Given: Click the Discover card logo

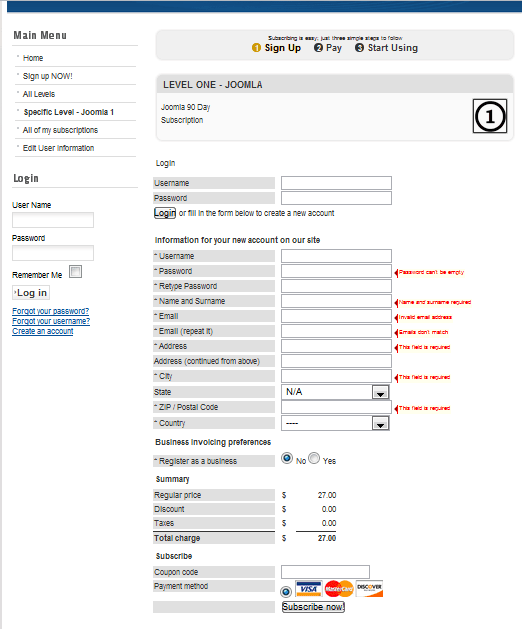Looking at the screenshot, I should (369, 588).
